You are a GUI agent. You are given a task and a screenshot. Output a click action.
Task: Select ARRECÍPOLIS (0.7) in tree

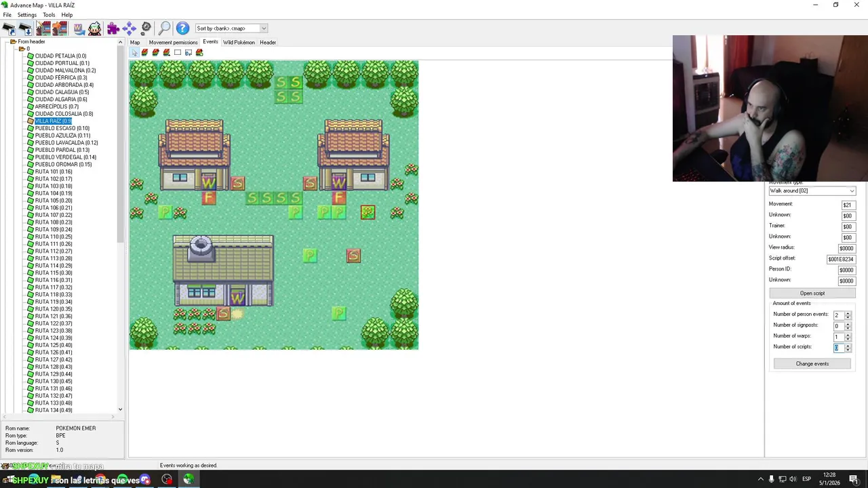coord(56,106)
